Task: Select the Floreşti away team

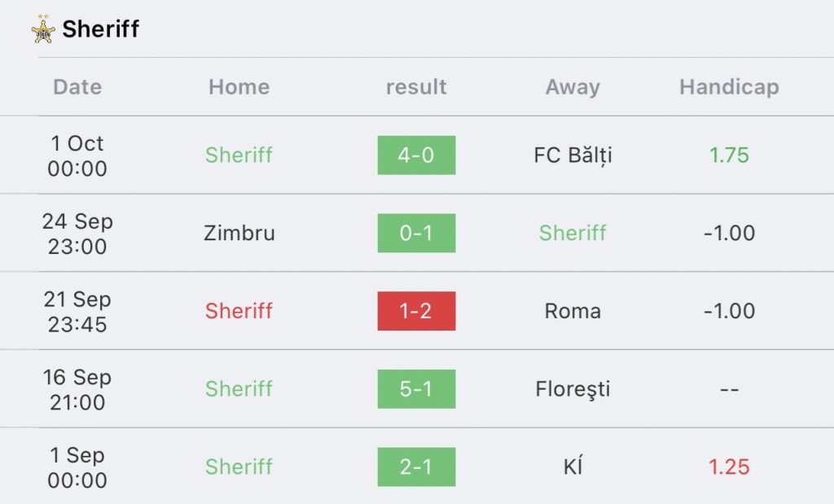Action: pyautogui.click(x=573, y=389)
